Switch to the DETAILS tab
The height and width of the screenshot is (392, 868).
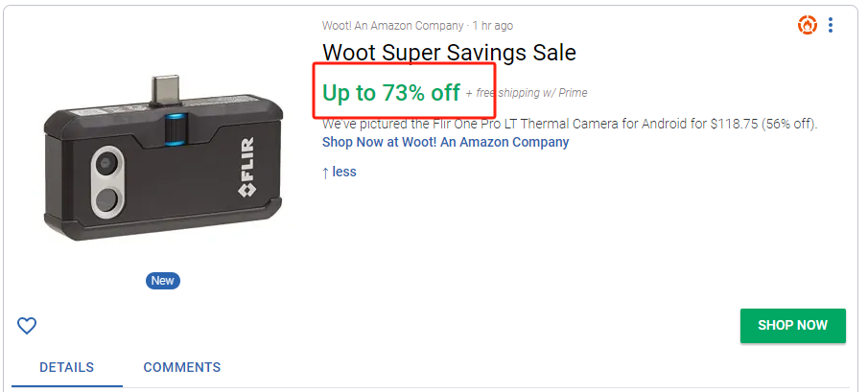tap(67, 367)
